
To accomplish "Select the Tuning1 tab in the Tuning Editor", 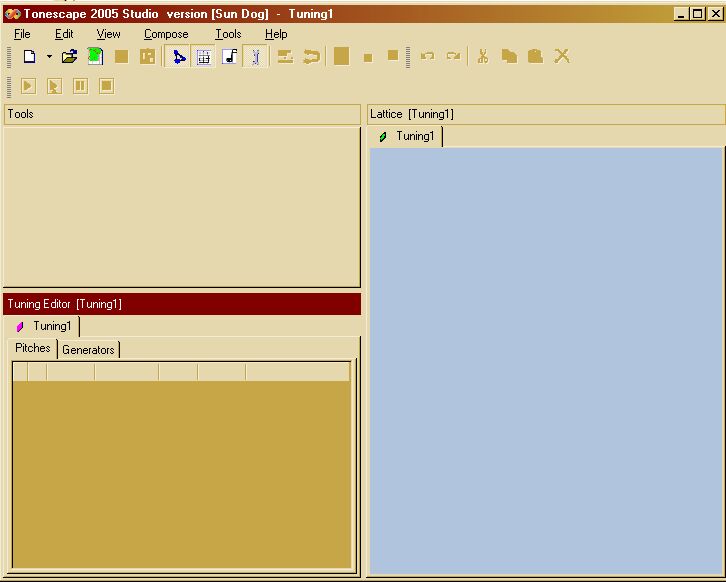I will pyautogui.click(x=44, y=326).
